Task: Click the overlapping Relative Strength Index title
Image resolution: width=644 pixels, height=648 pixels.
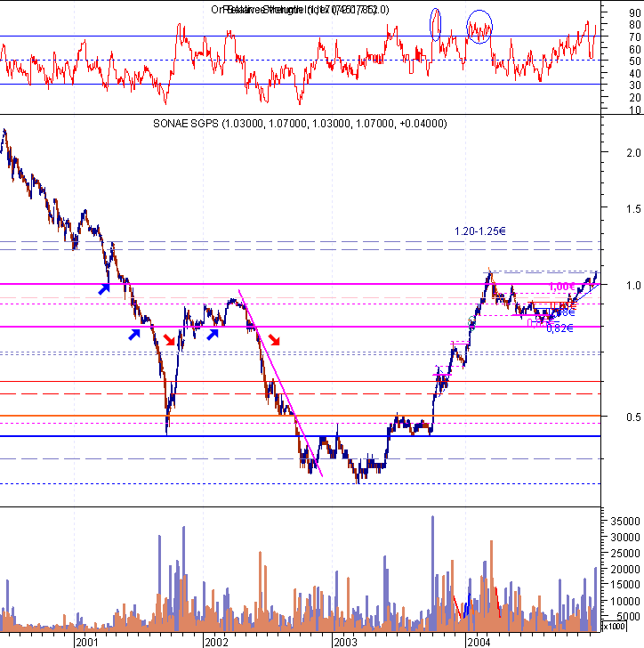Action: 300,10
